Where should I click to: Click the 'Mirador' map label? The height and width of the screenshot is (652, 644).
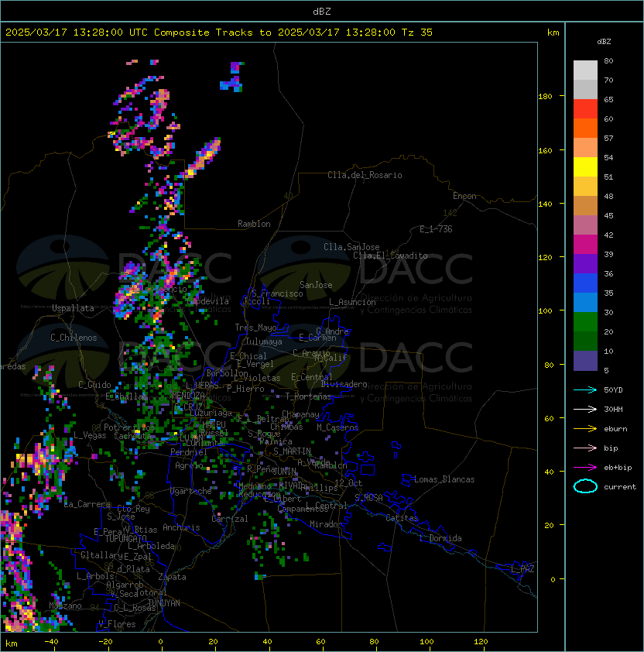[x=327, y=524]
